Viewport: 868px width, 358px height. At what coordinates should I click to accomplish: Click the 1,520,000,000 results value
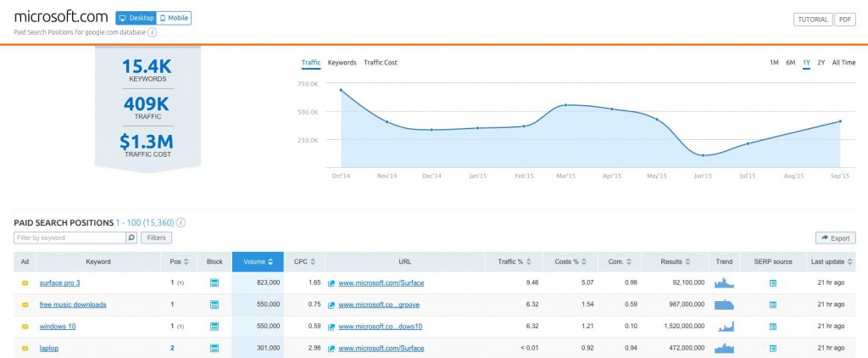[684, 327]
